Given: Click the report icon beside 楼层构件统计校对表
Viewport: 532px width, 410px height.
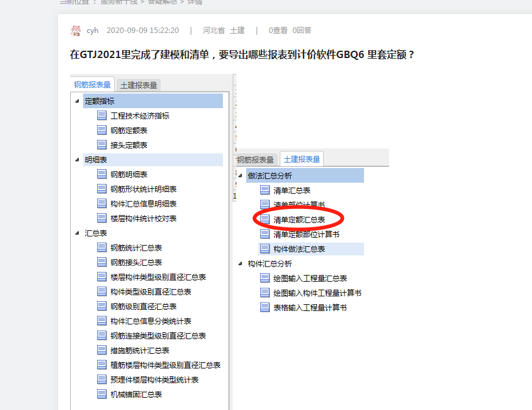Looking at the screenshot, I should [102, 218].
